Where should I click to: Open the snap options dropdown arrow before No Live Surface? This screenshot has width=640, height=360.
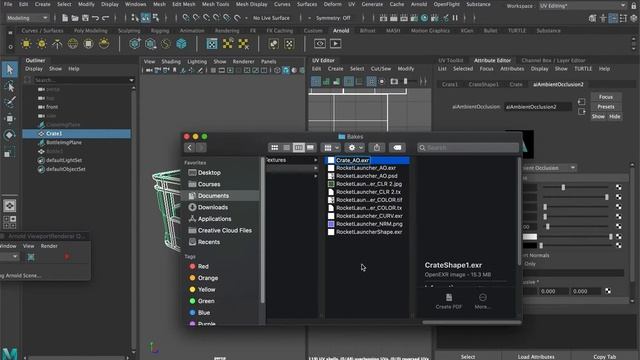point(246,18)
